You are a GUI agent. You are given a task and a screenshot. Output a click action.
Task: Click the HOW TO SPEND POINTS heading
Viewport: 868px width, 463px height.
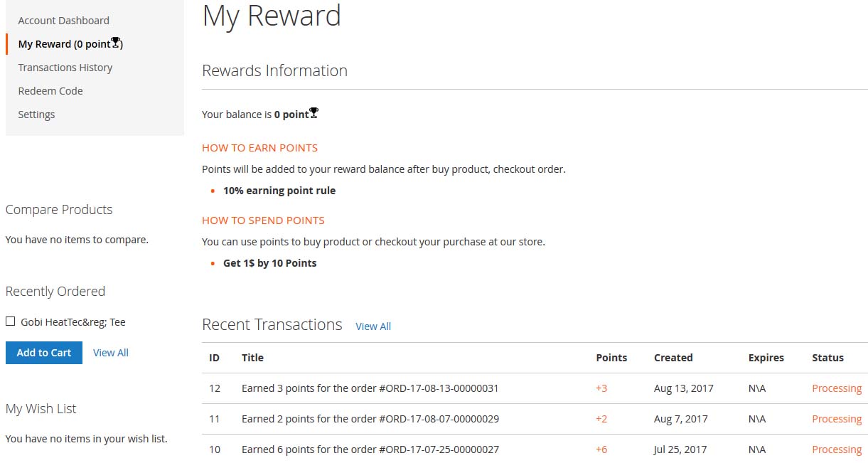263,220
